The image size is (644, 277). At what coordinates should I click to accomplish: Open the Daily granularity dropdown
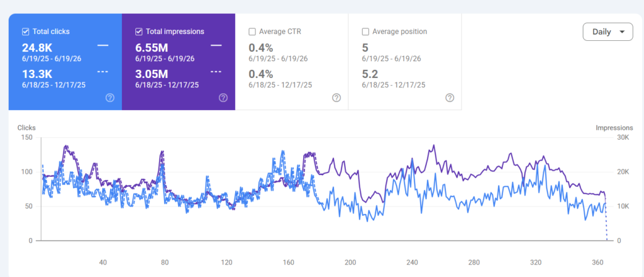(608, 31)
